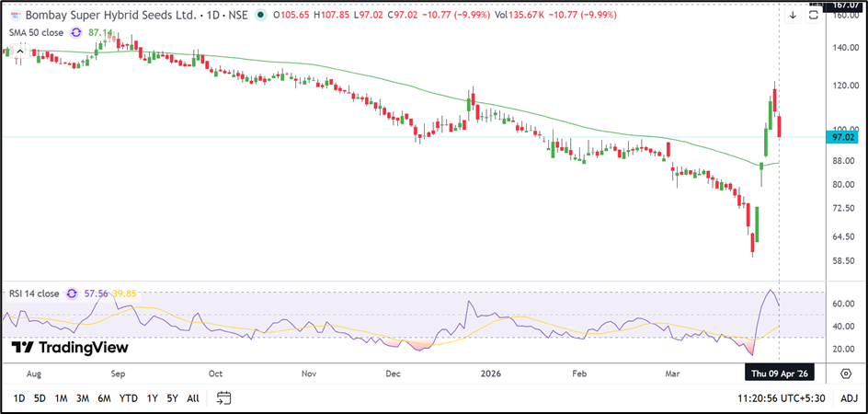The height and width of the screenshot is (414, 868).
Task: Show the All time range
Action: 193,397
